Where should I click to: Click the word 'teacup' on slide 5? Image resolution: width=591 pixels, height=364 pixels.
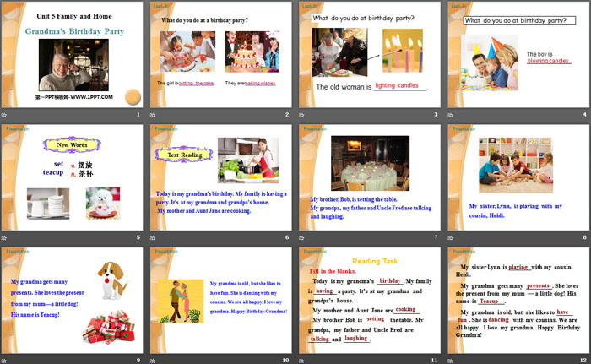(x=53, y=172)
